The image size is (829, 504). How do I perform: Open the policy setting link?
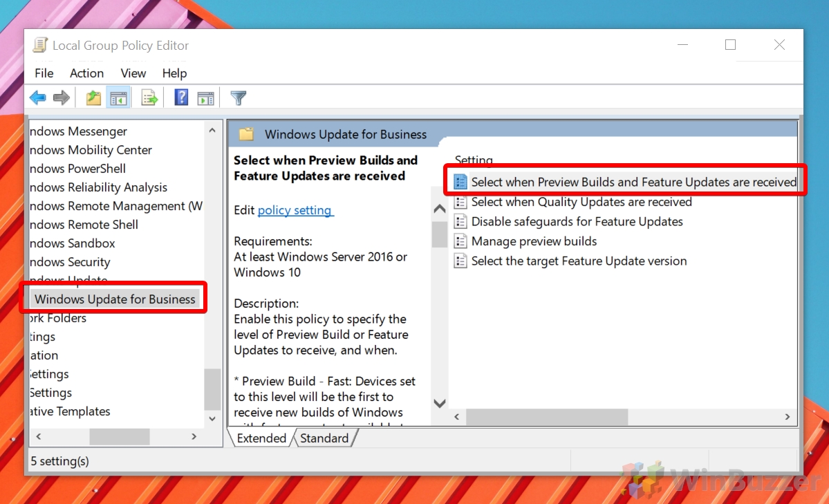[295, 210]
